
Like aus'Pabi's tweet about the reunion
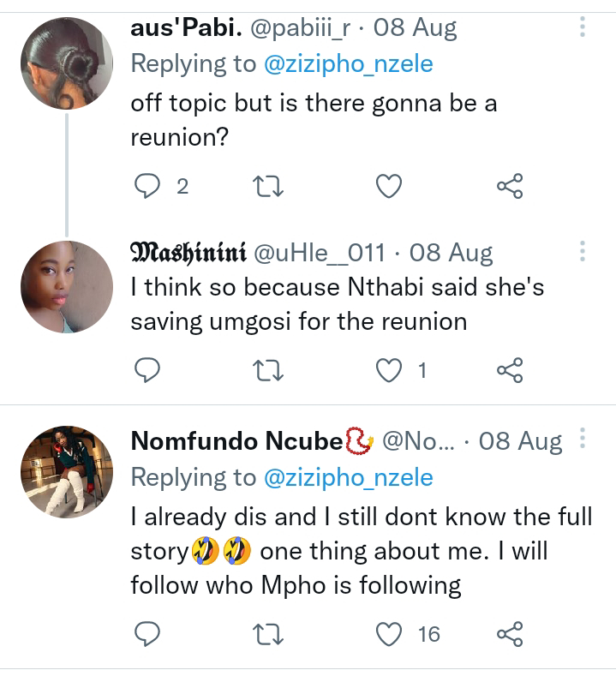(x=390, y=185)
